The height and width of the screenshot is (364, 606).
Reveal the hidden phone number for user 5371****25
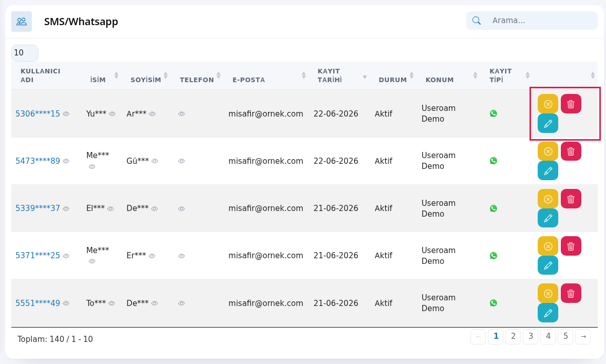pos(181,256)
